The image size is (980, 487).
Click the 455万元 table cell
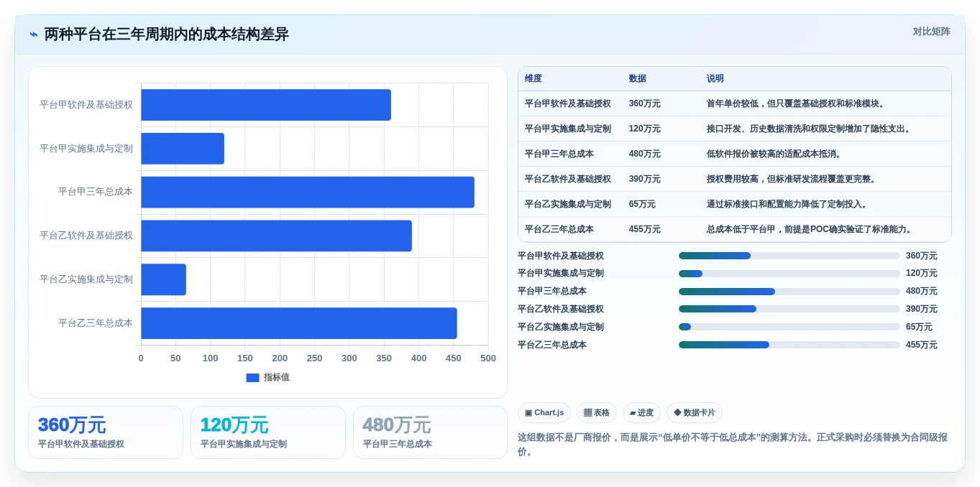click(645, 229)
